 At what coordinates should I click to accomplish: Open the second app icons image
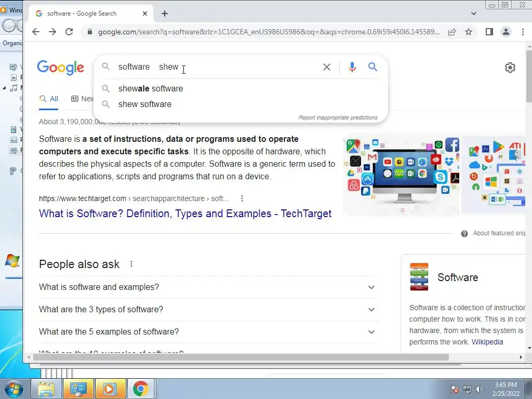[494, 176]
